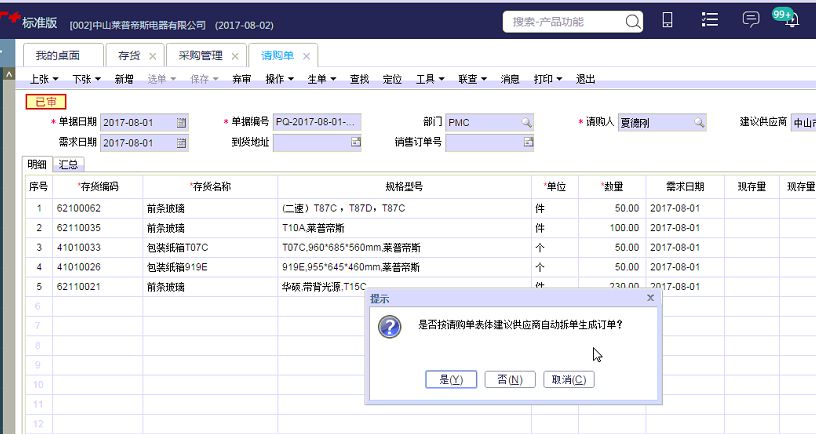Screen dimensions: 816x434
Task: Close the 采购管理 tab
Action: pyautogui.click(x=235, y=56)
